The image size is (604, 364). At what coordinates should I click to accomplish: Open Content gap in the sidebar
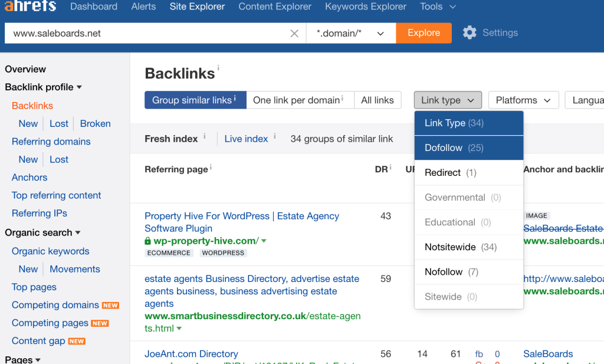point(38,341)
